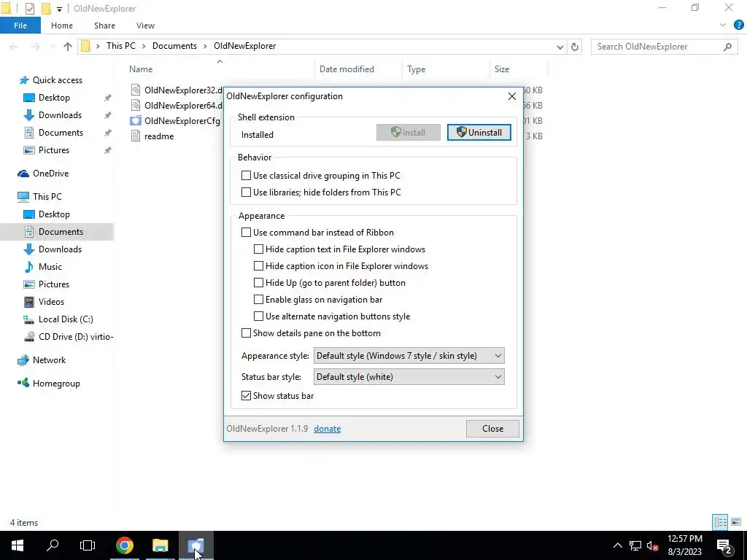Switch to the View ribbon tab
The width and height of the screenshot is (747, 560).
[145, 26]
